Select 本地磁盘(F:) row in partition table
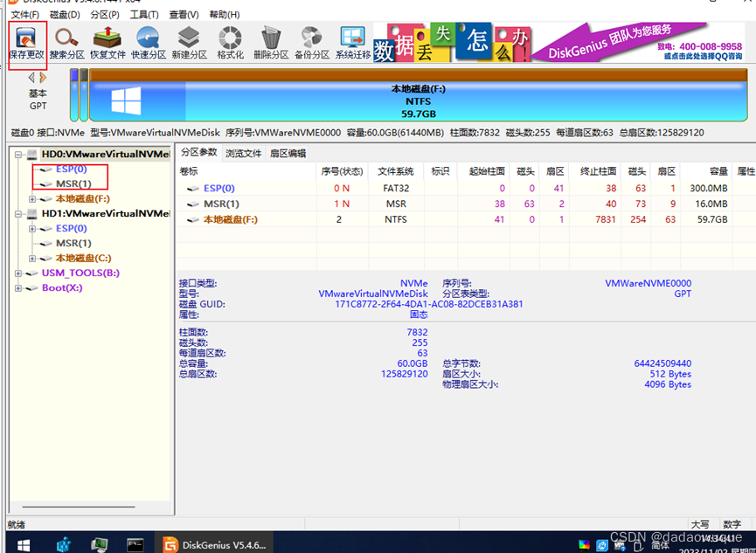The height and width of the screenshot is (553, 756). pos(465,219)
